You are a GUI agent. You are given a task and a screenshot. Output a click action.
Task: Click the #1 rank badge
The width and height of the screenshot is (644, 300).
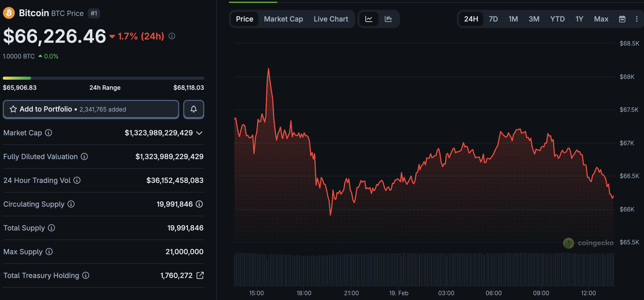[94, 13]
